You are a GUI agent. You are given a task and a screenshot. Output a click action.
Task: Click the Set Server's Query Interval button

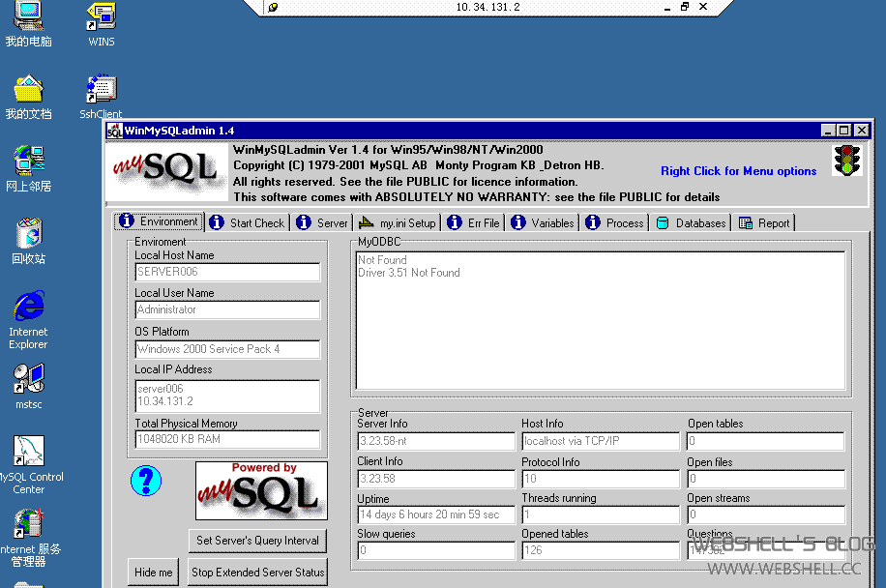tap(257, 541)
